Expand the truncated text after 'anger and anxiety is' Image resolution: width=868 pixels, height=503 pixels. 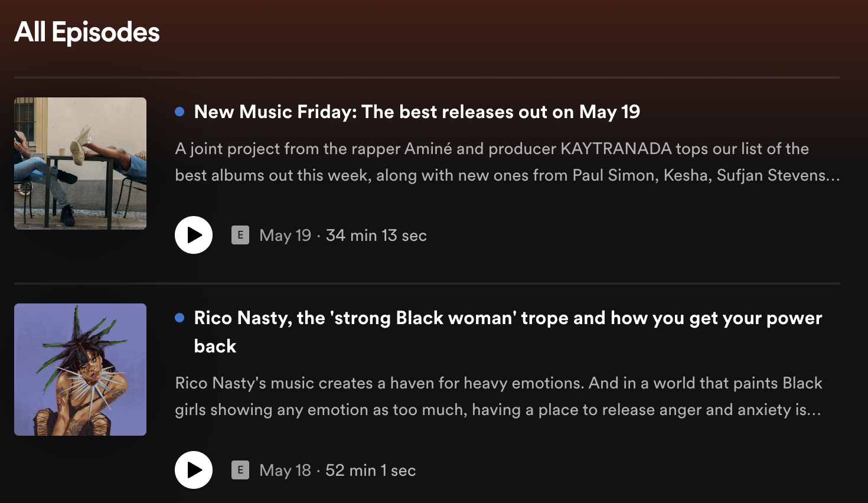coord(814,410)
